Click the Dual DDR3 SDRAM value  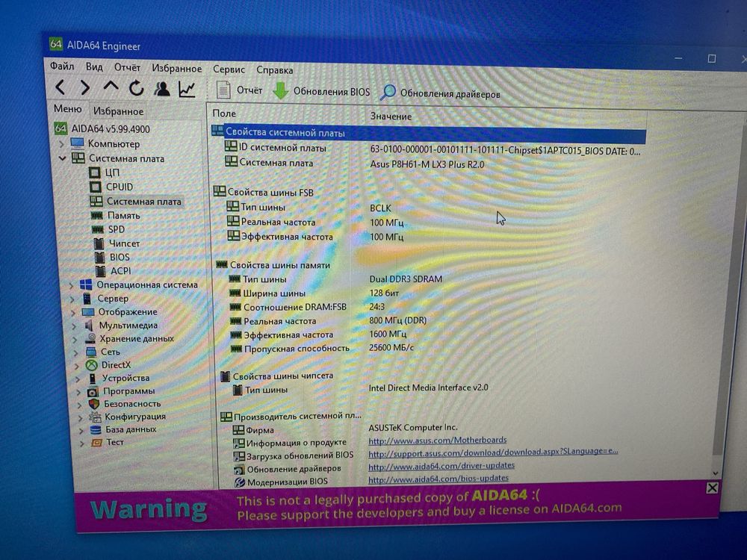coord(406,279)
